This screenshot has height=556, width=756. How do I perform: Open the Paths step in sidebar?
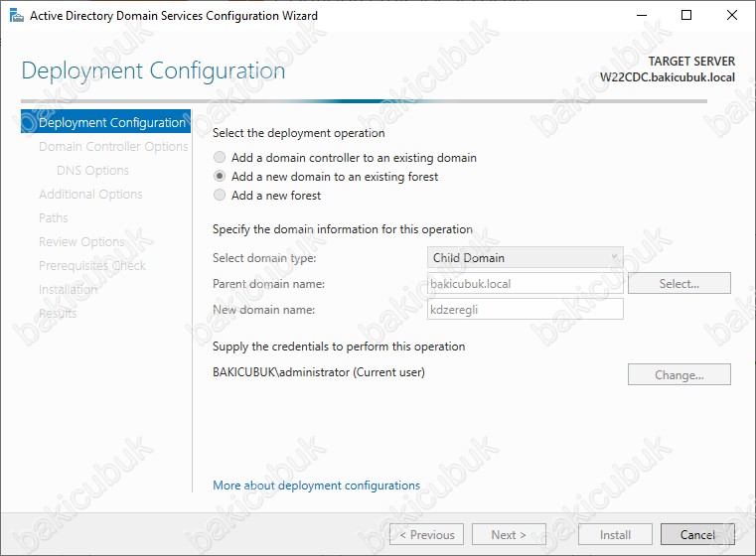(x=54, y=218)
